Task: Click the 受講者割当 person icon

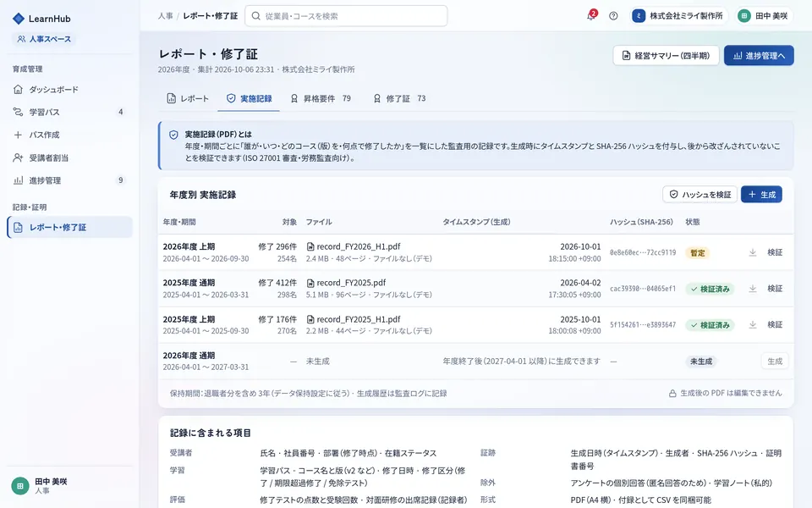Action: coord(18,157)
